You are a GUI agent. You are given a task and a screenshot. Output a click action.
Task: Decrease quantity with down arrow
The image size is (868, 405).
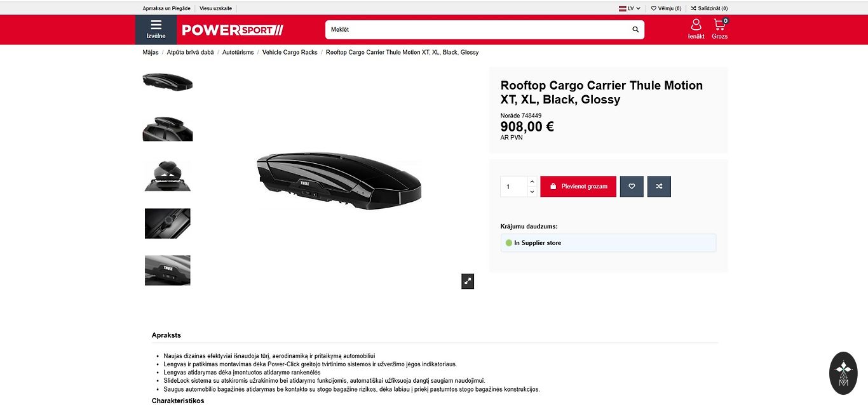532,192
